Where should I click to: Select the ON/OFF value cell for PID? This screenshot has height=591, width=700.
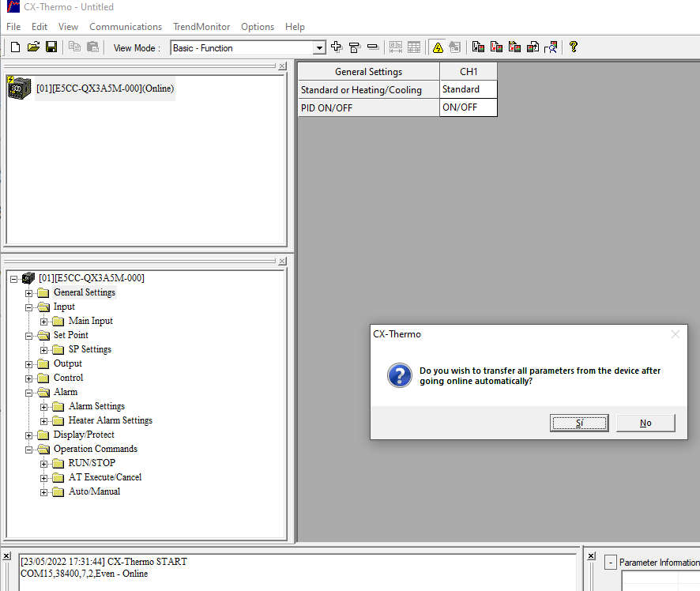click(469, 107)
